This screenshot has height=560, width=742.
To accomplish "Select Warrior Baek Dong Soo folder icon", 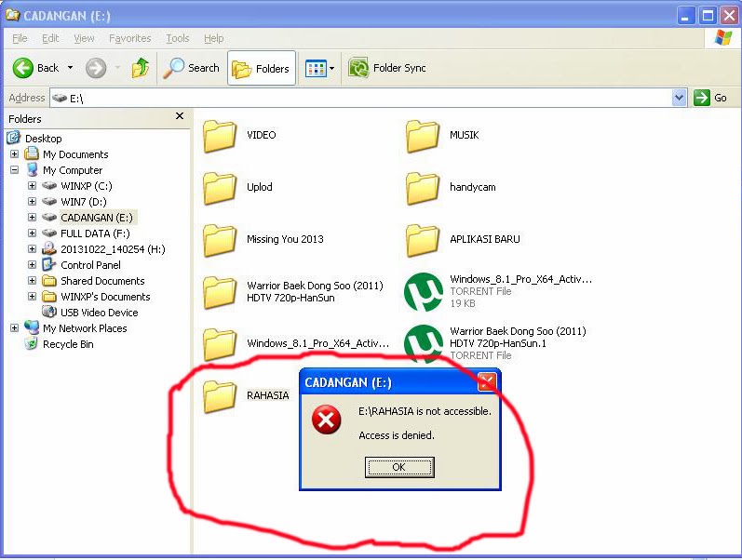I will (x=220, y=293).
